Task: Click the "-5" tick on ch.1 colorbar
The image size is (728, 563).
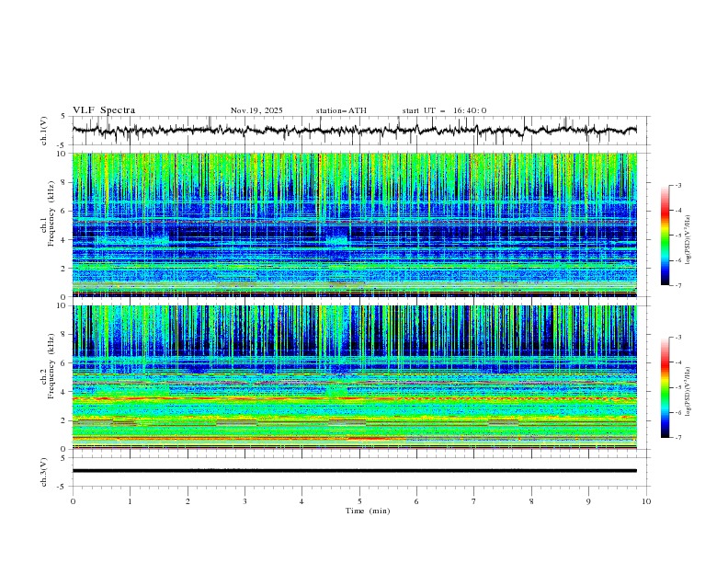Action: 678,236
